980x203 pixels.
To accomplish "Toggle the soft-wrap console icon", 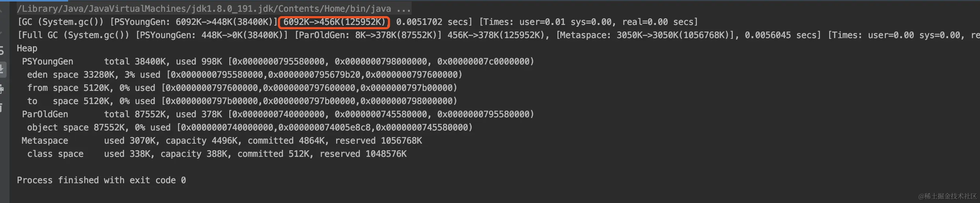I will [2, 50].
